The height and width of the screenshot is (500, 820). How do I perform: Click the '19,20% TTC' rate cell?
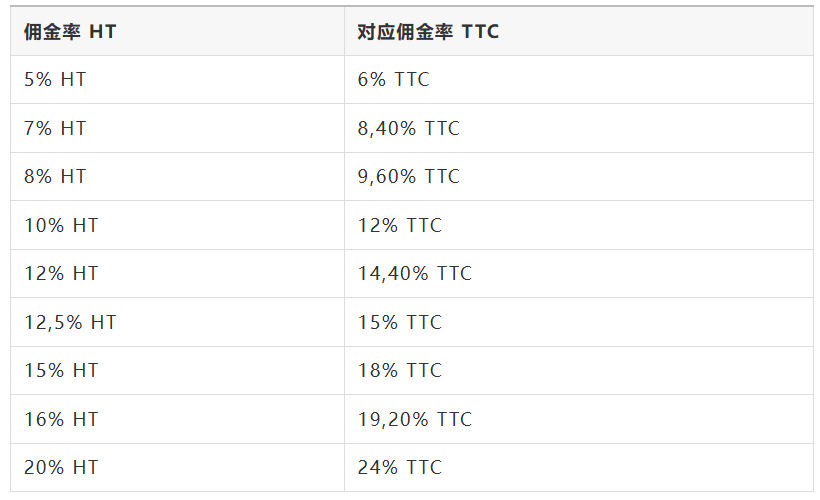point(414,419)
